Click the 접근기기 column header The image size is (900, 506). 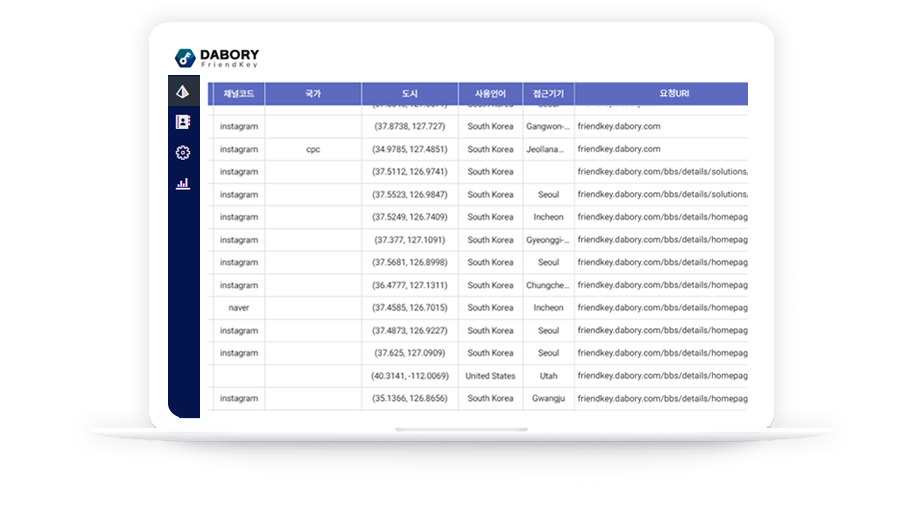click(548, 94)
